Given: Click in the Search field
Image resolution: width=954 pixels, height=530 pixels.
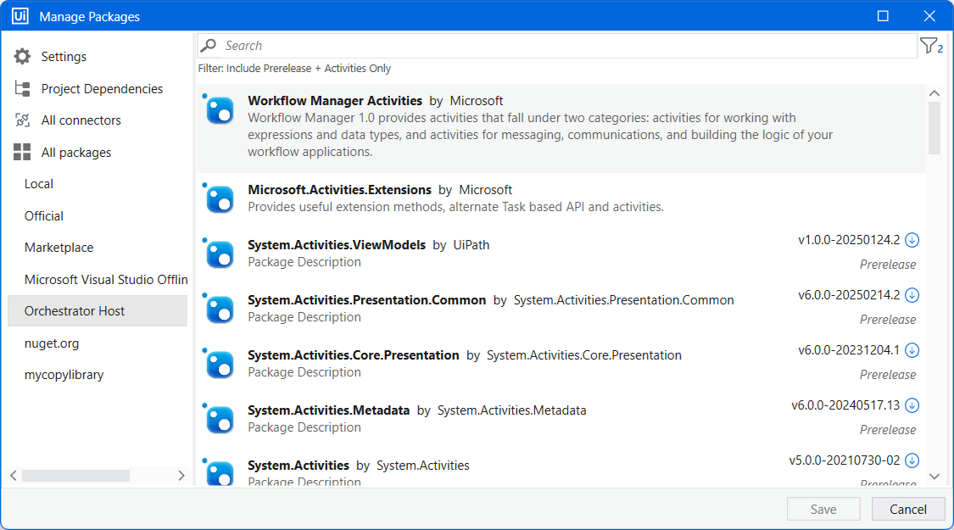Looking at the screenshot, I should 557,46.
